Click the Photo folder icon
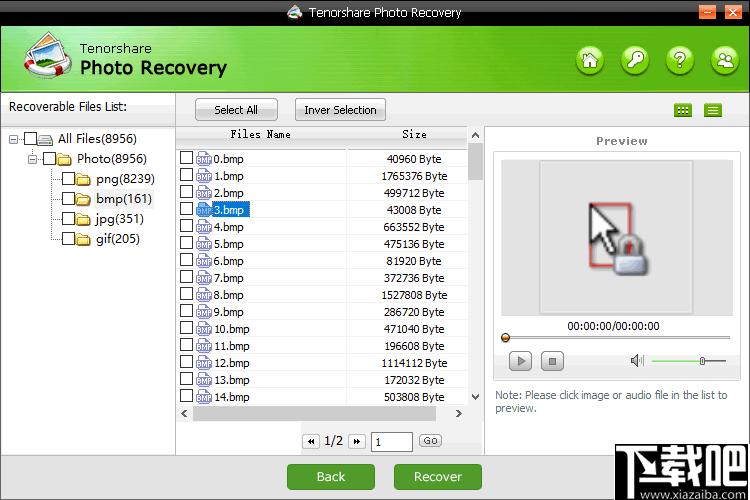 64,159
